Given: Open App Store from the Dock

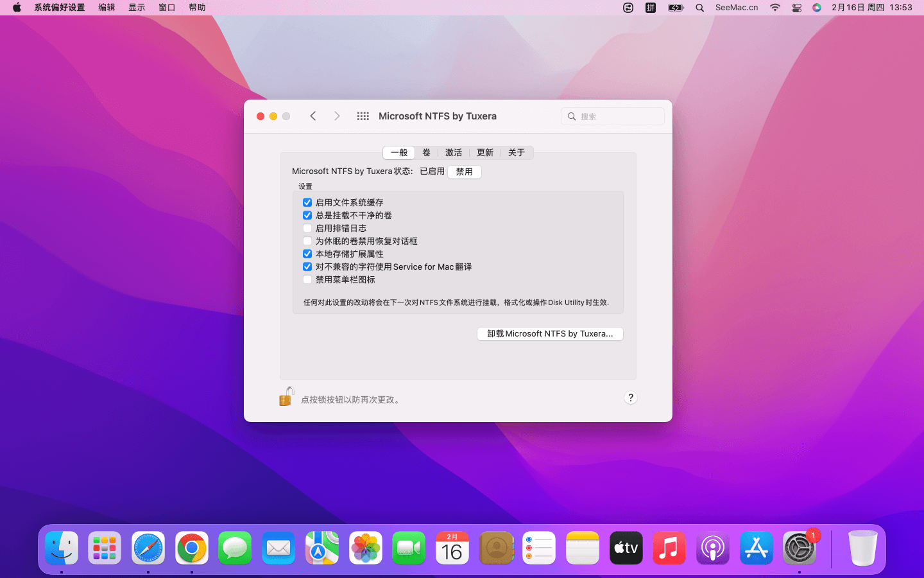Looking at the screenshot, I should [x=757, y=548].
